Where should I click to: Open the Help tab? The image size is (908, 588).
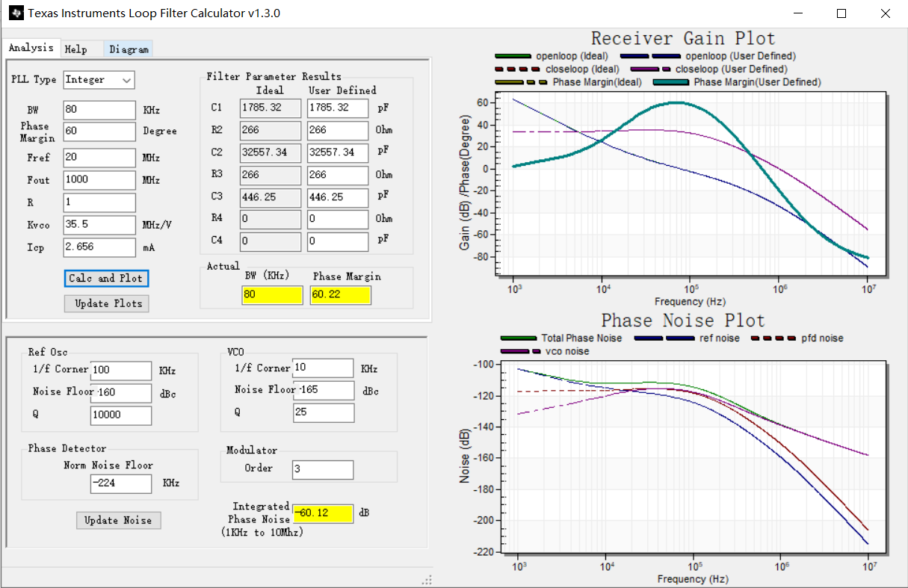(x=75, y=49)
